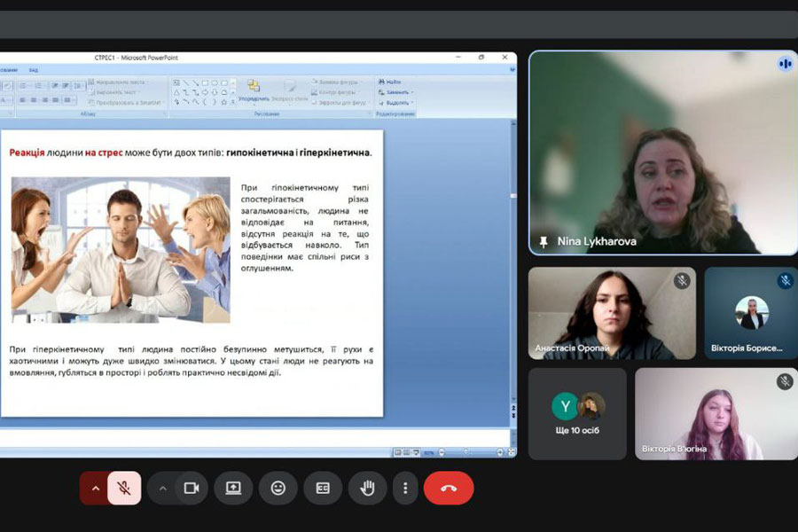The image size is (798, 532).
Task: Click the green Y avatar
Action: 565,406
